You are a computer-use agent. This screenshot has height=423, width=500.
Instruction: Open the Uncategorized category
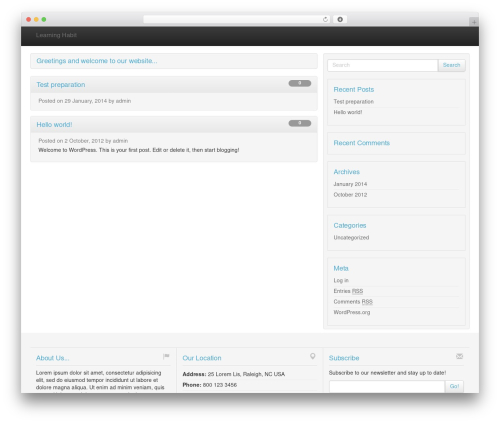351,238
